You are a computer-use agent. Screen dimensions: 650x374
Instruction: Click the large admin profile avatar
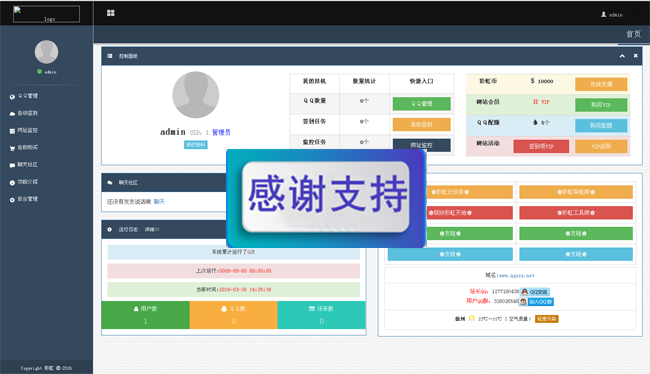pyautogui.click(x=196, y=95)
